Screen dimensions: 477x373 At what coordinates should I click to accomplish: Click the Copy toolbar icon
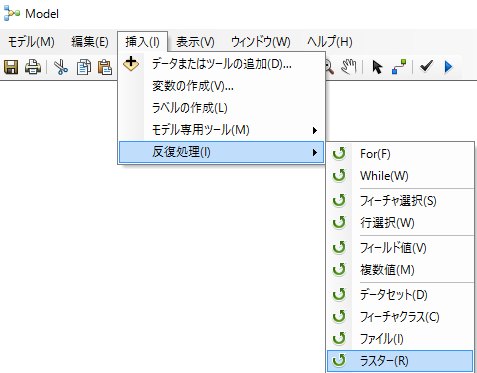(x=83, y=67)
